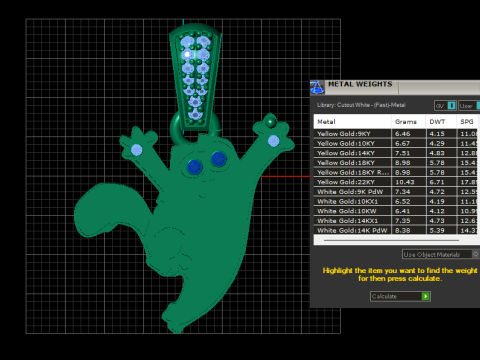This screenshot has height=360, width=480.
Task: Click the 6.52 grams value
Action: click(402, 201)
